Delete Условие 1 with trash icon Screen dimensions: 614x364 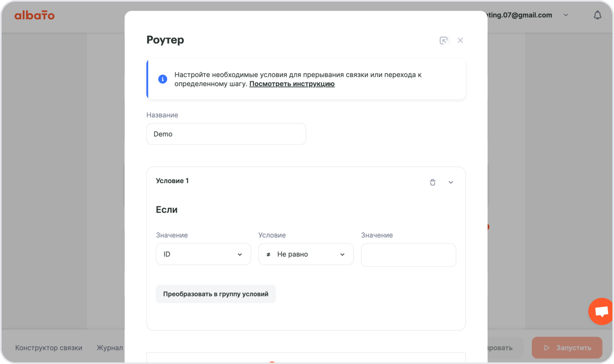click(x=432, y=182)
